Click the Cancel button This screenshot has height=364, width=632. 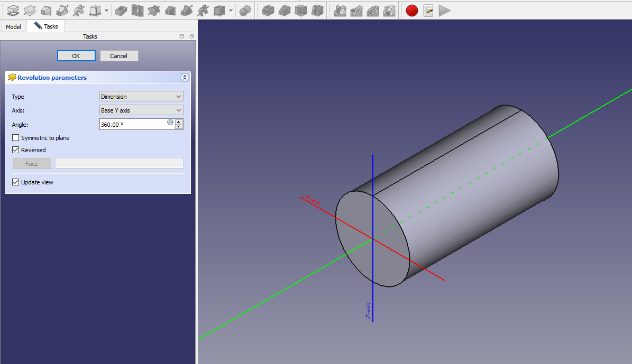(119, 56)
